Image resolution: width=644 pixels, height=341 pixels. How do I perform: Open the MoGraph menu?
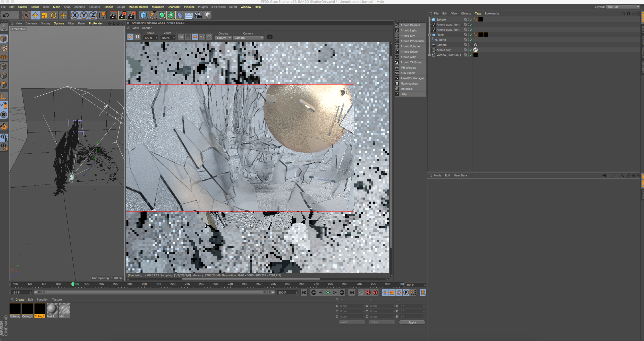158,7
